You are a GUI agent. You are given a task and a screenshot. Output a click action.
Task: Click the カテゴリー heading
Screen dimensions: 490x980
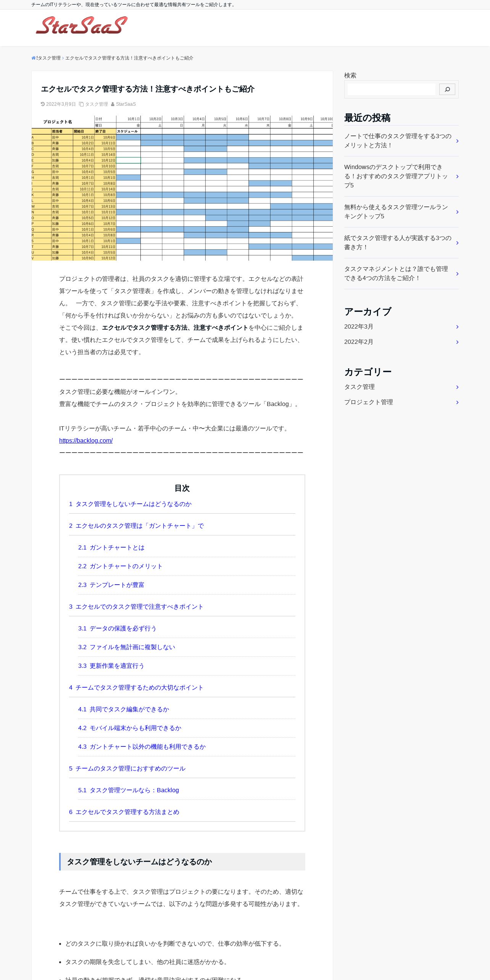point(368,372)
